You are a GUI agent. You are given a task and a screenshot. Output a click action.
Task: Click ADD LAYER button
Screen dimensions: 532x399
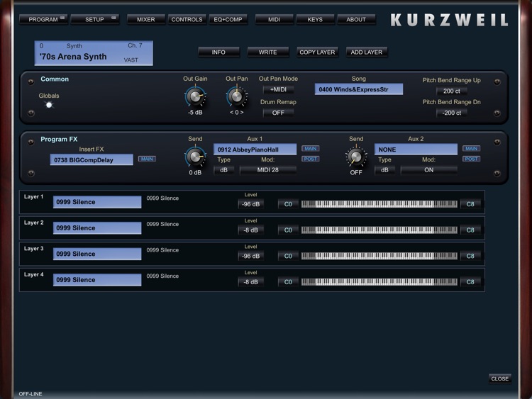click(367, 52)
